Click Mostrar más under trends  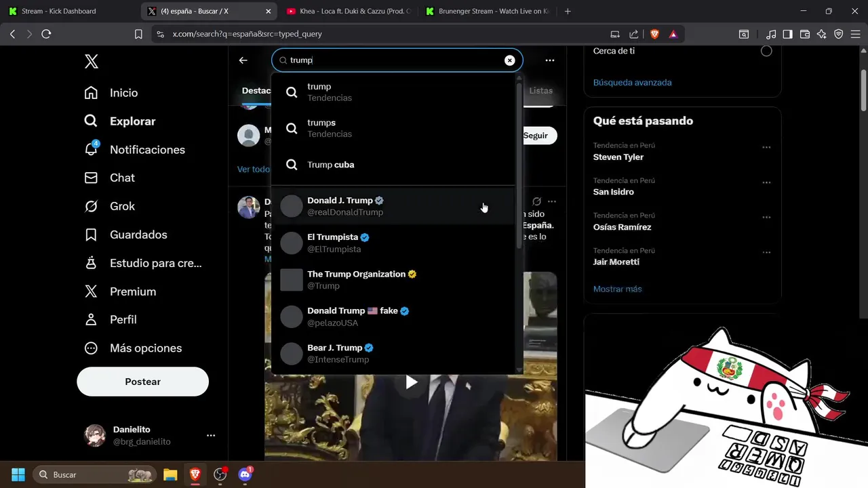[x=617, y=289]
